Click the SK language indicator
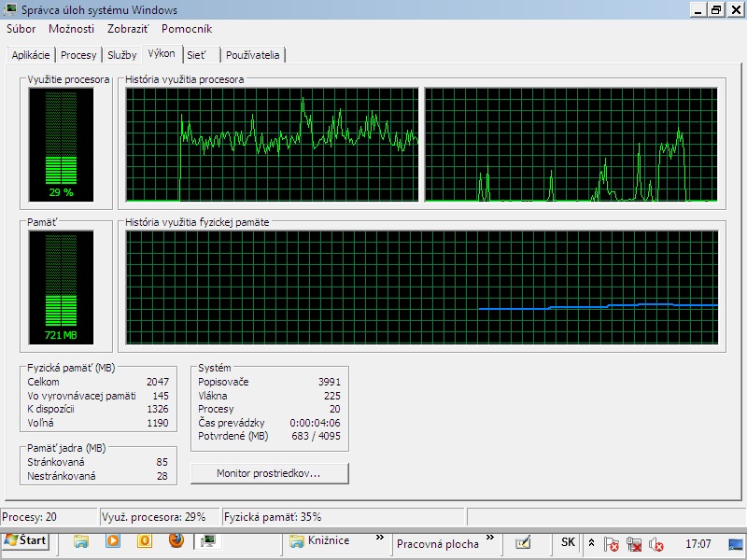 point(568,542)
